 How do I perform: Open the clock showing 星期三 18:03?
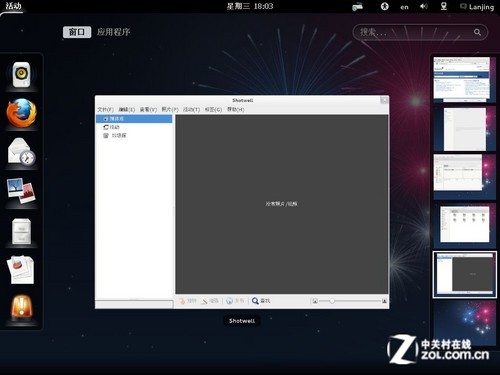[250, 6]
